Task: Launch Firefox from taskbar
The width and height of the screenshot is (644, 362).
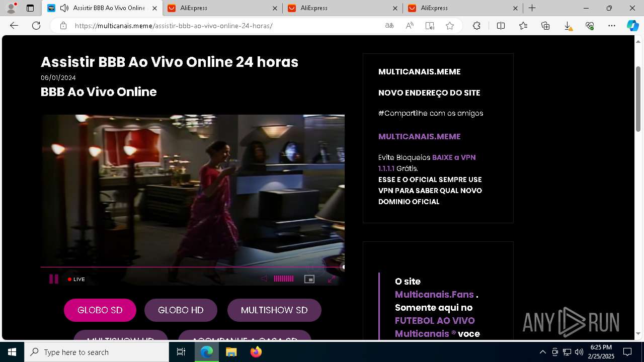Action: click(x=256, y=352)
